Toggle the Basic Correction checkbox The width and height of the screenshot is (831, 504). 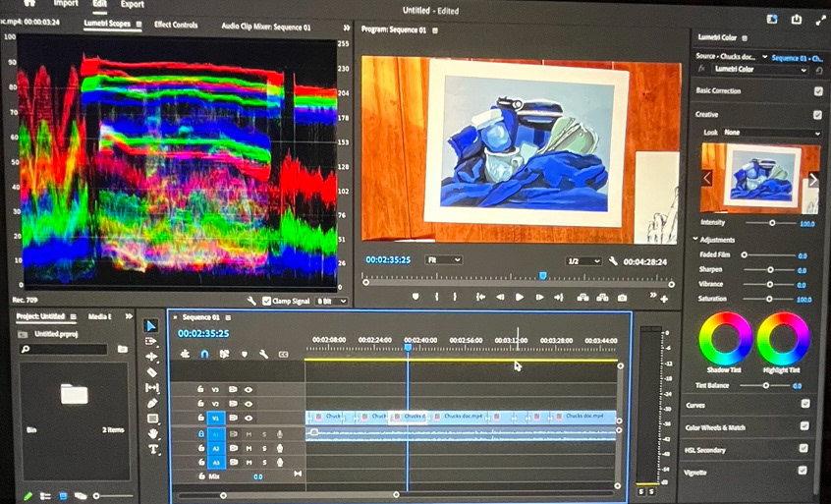click(819, 91)
